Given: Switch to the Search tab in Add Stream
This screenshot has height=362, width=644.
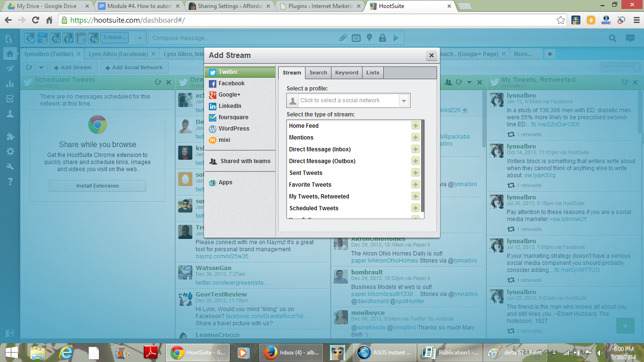Looking at the screenshot, I should coord(318,73).
